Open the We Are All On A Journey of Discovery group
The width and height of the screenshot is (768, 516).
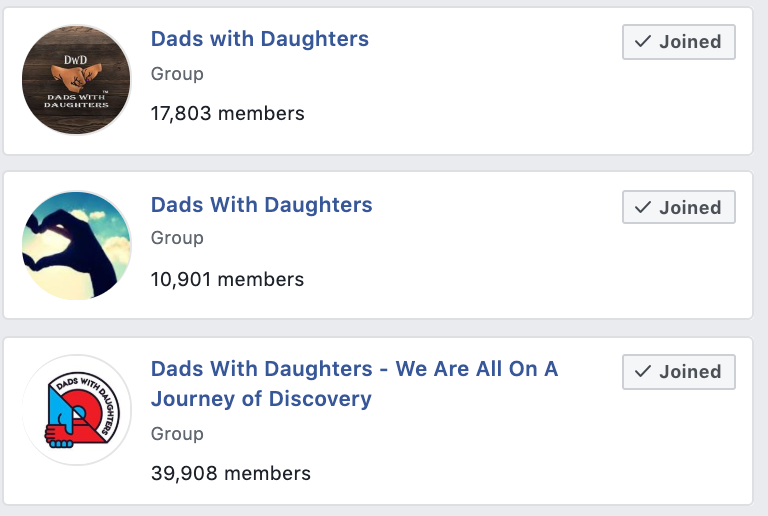click(354, 383)
